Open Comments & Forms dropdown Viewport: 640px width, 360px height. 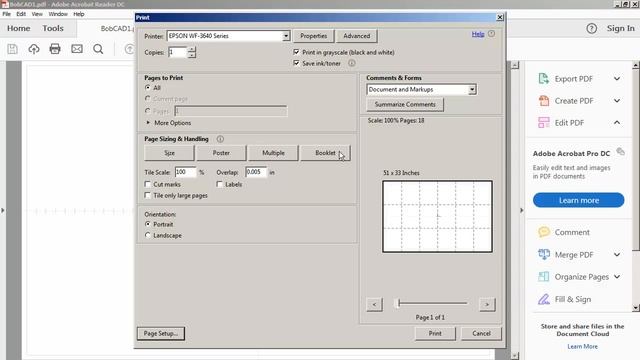(472, 89)
